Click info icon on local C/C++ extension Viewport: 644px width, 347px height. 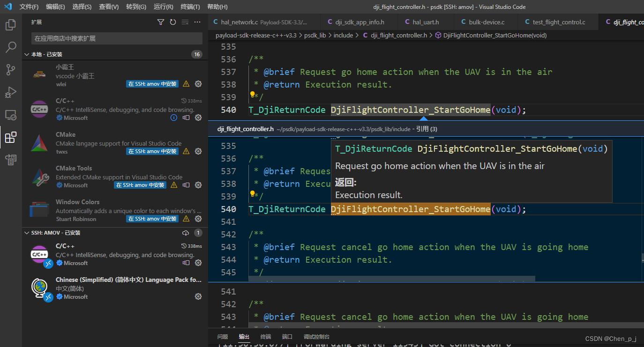point(174,118)
